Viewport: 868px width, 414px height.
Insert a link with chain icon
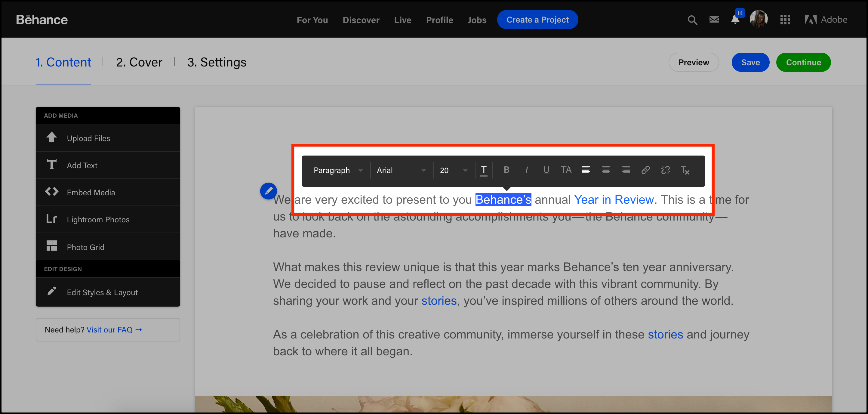(646, 170)
